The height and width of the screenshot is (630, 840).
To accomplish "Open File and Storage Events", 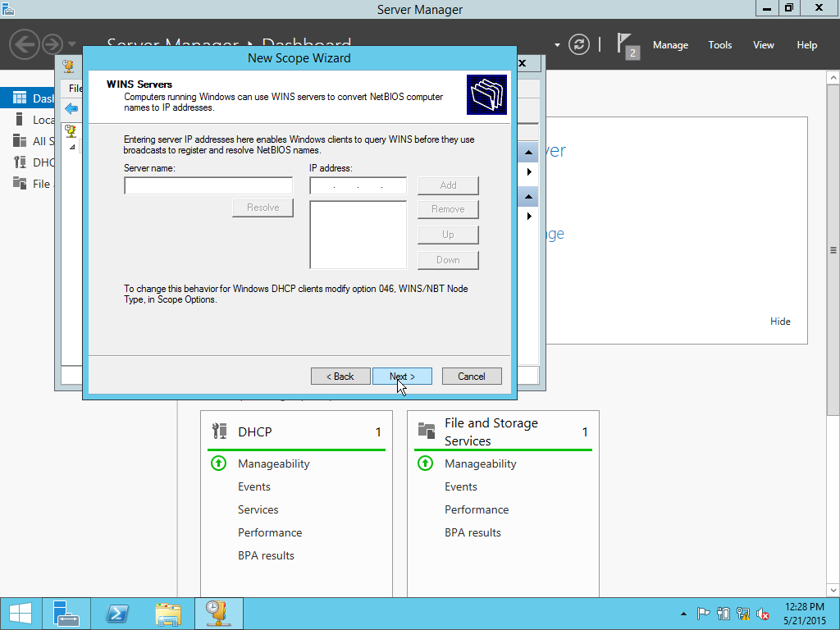I will click(x=461, y=486).
